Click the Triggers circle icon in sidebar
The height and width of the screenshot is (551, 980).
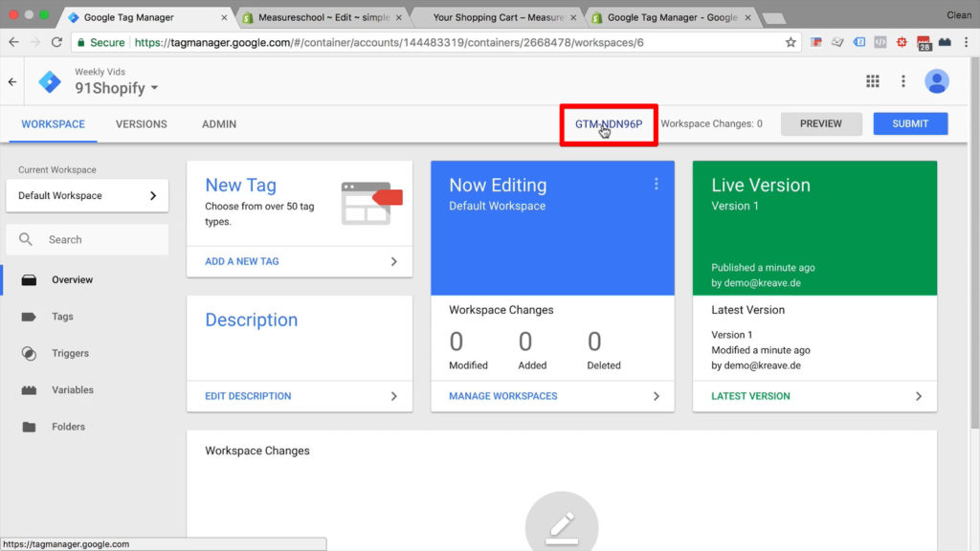[x=29, y=354]
